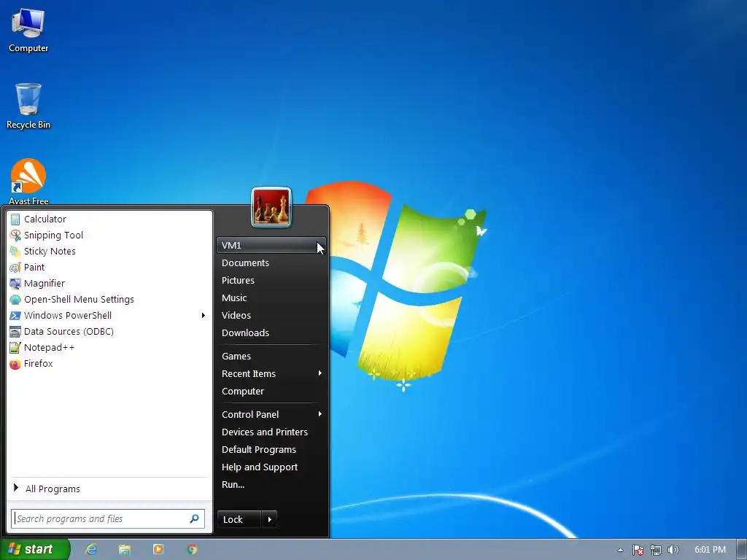Launch Snipping Tool via its scissors icon
The width and height of the screenshot is (747, 560).
point(15,236)
